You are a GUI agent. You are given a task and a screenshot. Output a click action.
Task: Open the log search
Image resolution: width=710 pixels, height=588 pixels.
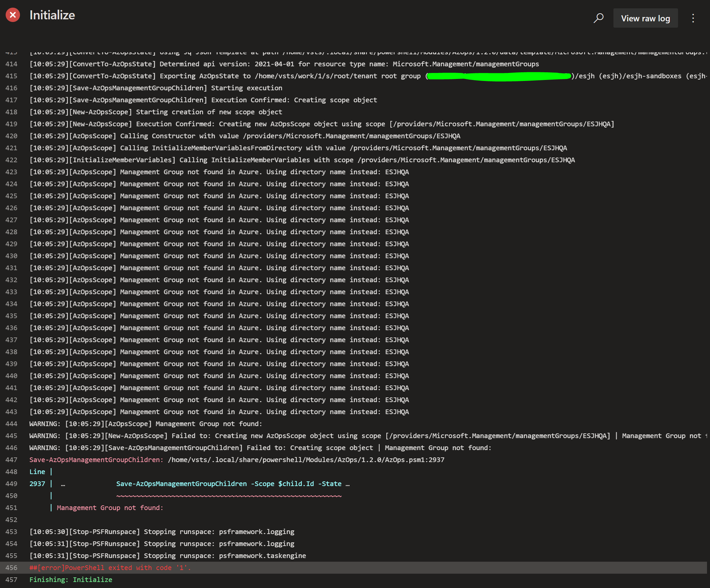click(598, 18)
